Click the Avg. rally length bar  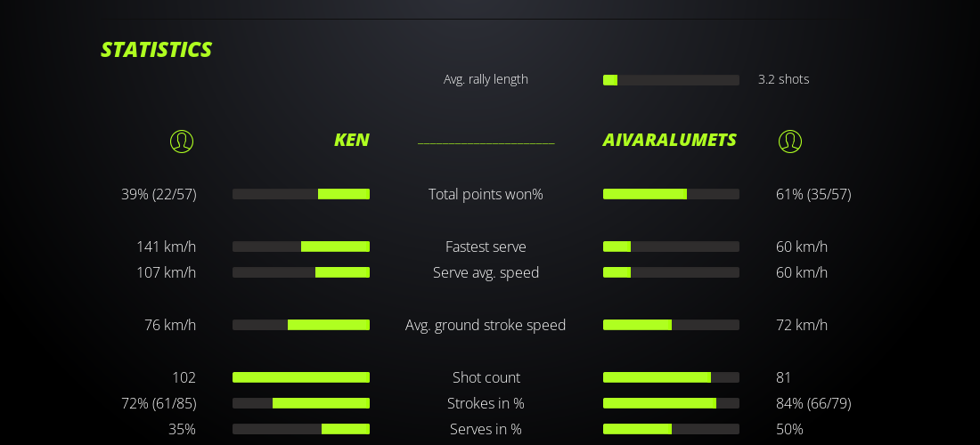[671, 80]
